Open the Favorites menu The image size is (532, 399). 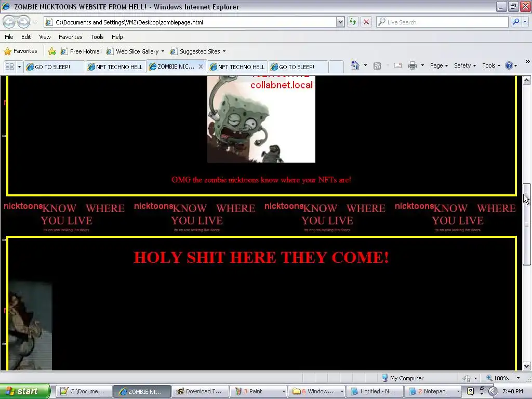click(70, 37)
